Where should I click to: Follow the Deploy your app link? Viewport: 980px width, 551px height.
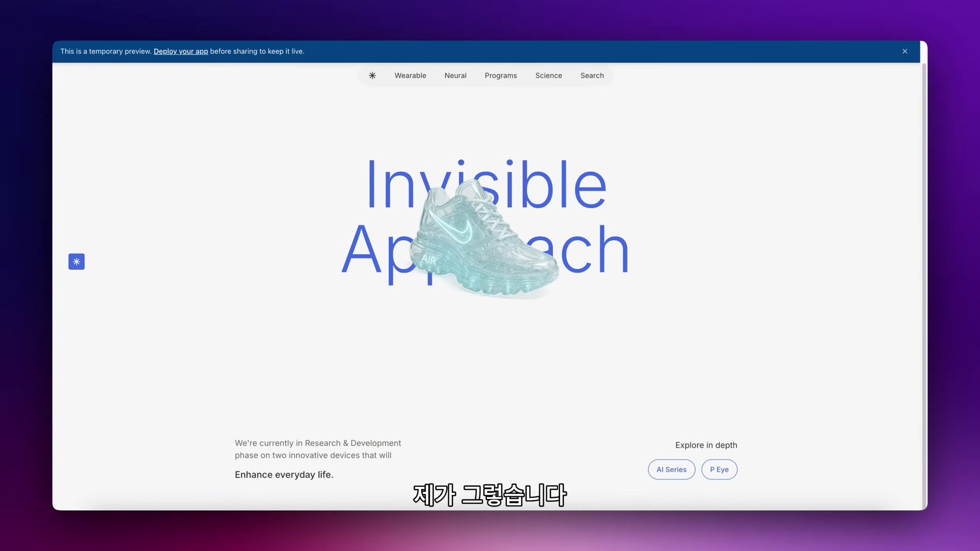click(x=180, y=51)
